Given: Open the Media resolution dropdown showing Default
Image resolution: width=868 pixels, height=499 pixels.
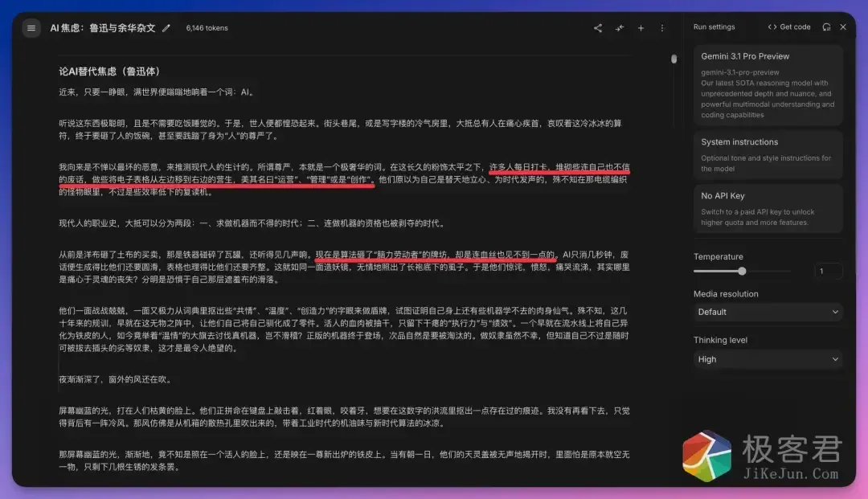Looking at the screenshot, I should [x=768, y=312].
